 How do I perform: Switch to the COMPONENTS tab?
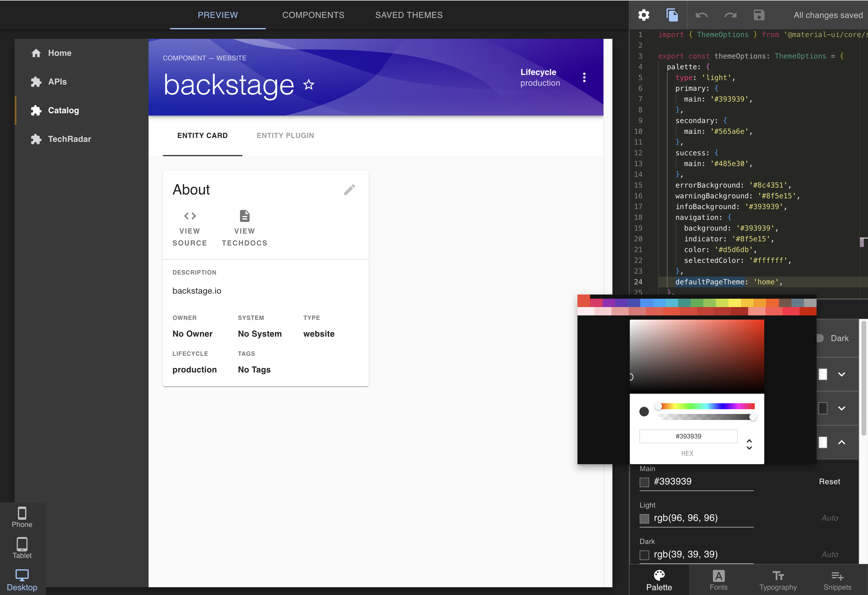click(x=313, y=15)
